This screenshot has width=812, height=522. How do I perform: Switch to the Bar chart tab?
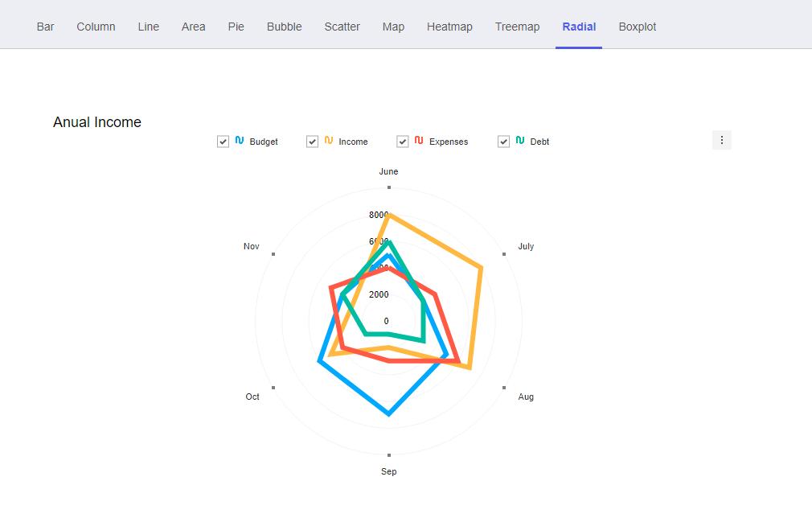[46, 27]
